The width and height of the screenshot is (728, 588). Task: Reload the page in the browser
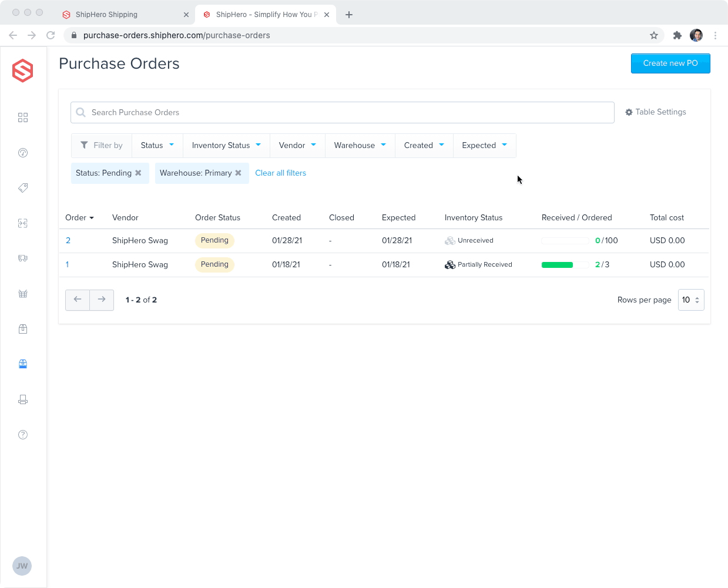tap(51, 35)
